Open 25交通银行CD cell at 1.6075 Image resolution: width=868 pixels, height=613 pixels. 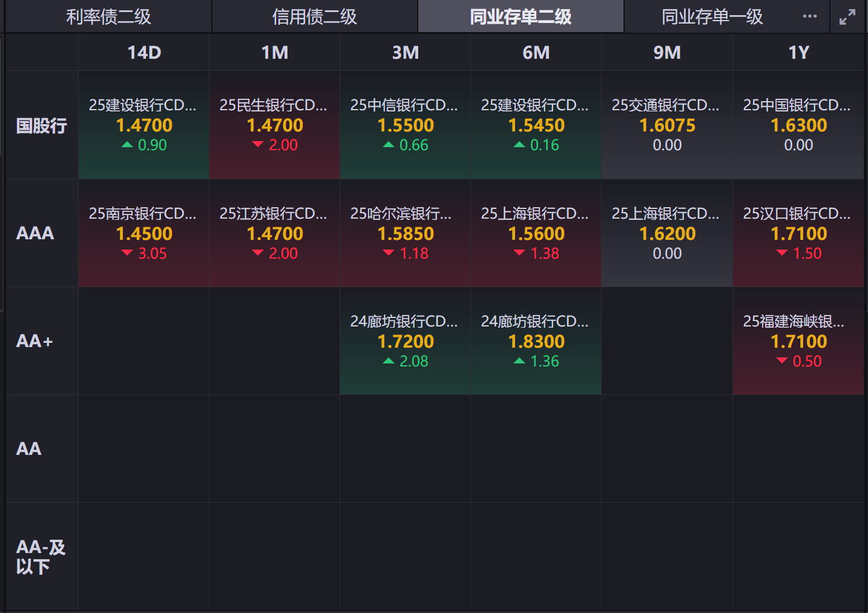pos(667,125)
